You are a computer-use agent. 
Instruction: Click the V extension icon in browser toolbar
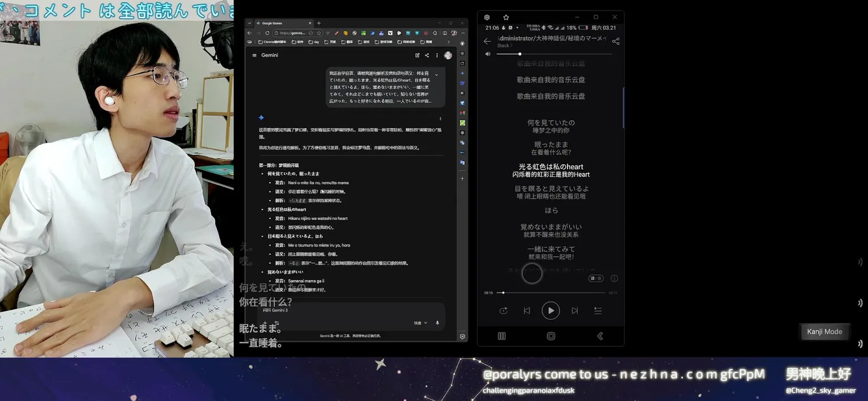coord(390,33)
